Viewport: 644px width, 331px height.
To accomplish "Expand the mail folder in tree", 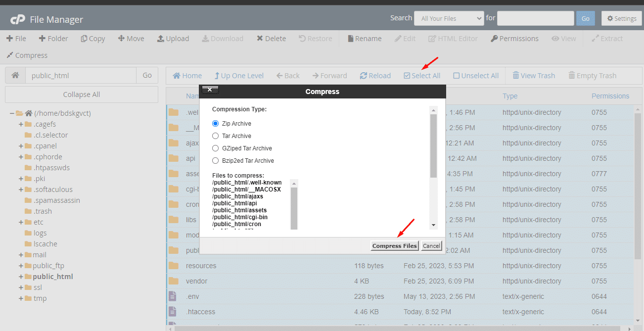I will point(21,255).
